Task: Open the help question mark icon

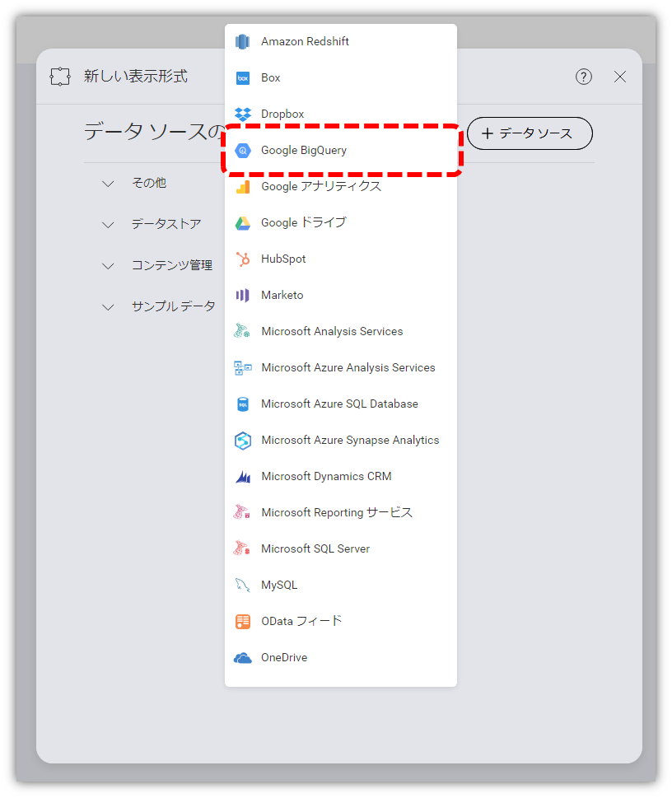Action: coord(583,77)
